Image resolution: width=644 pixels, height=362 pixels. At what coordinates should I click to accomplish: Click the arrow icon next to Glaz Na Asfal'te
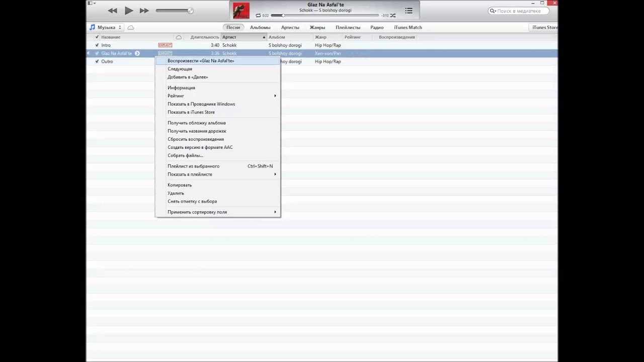tap(137, 53)
